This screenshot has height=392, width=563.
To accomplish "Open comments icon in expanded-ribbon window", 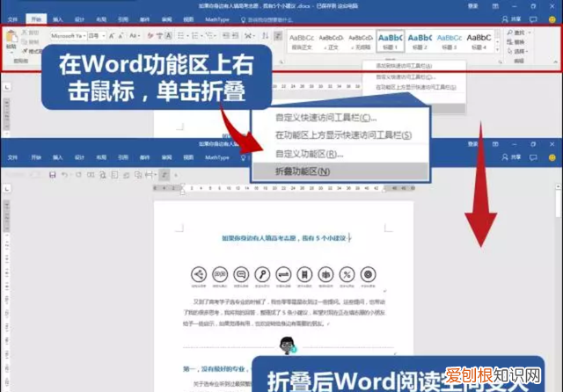I will click(534, 19).
